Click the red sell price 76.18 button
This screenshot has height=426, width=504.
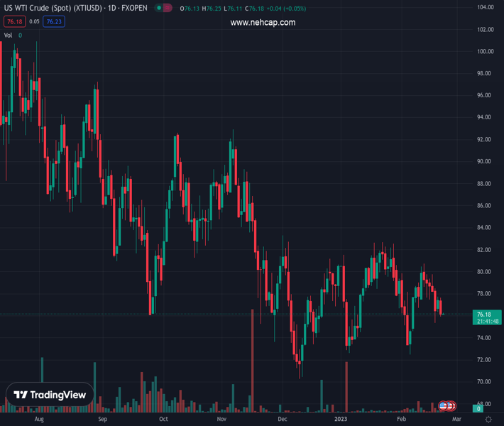click(x=13, y=22)
